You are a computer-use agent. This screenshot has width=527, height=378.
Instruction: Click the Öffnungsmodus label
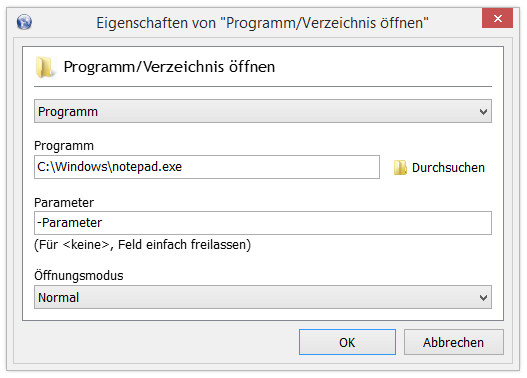click(79, 276)
